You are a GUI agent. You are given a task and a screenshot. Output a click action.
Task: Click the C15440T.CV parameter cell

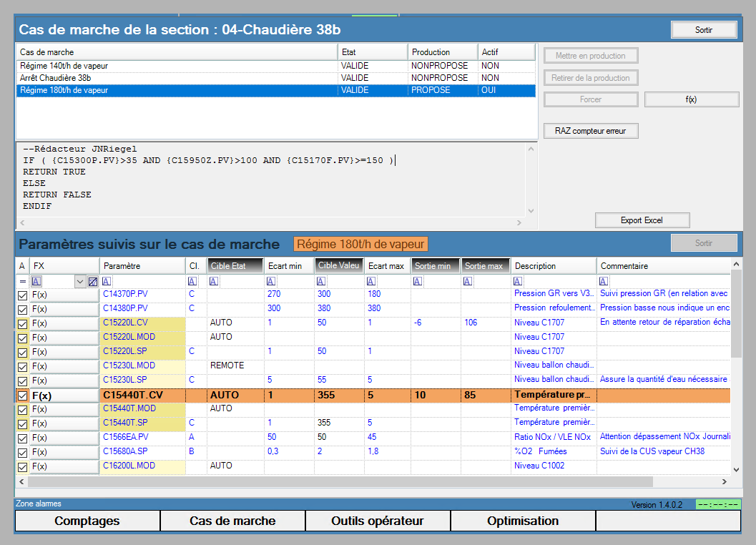[143, 396]
